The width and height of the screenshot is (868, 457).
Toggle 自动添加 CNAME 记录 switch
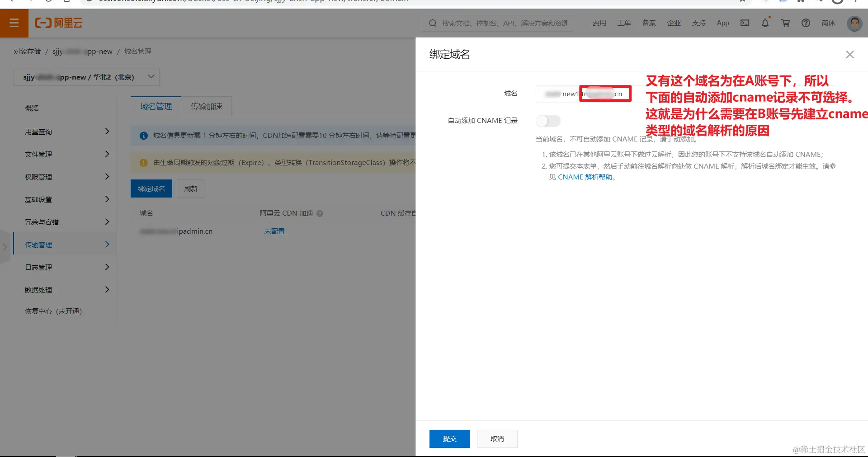(x=548, y=121)
